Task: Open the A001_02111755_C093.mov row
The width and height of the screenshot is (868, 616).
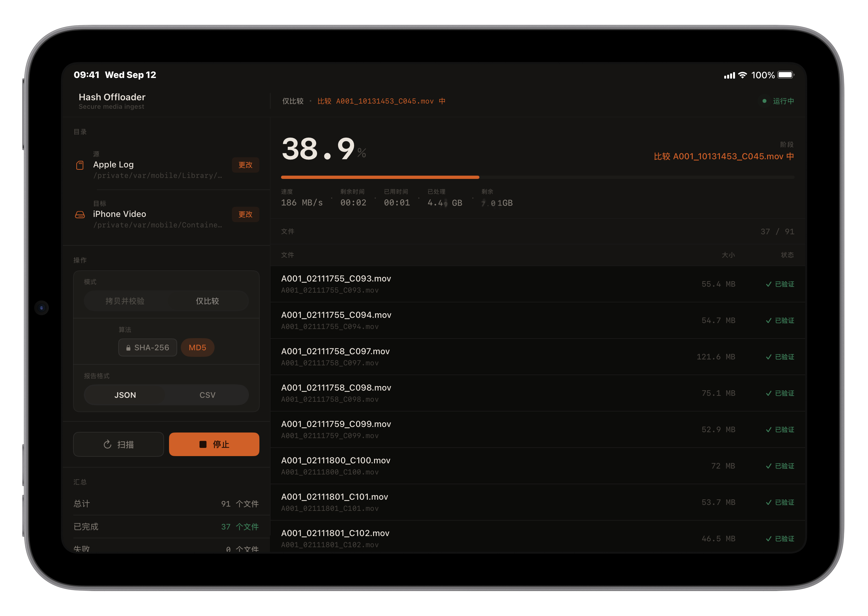Action: click(537, 284)
